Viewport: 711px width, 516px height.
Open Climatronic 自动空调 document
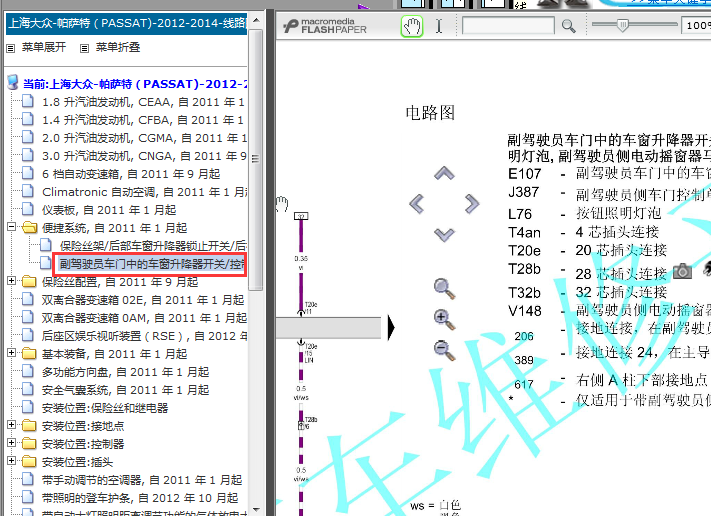click(x=145, y=192)
